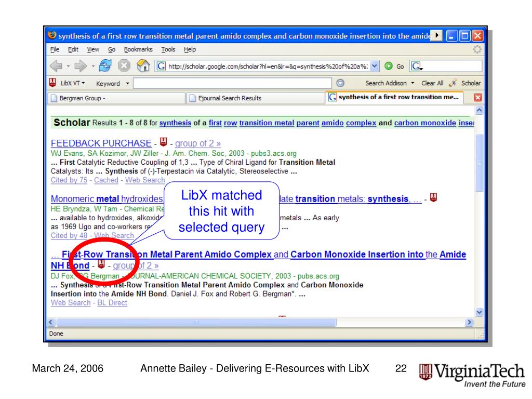Click the Back arrow navigation button
The height and width of the screenshot is (399, 532).
(56, 66)
